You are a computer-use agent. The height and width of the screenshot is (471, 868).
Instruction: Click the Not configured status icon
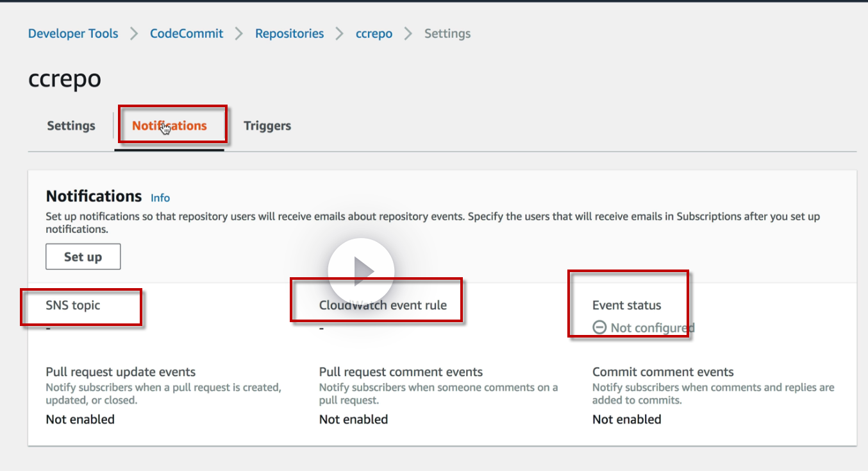click(599, 328)
